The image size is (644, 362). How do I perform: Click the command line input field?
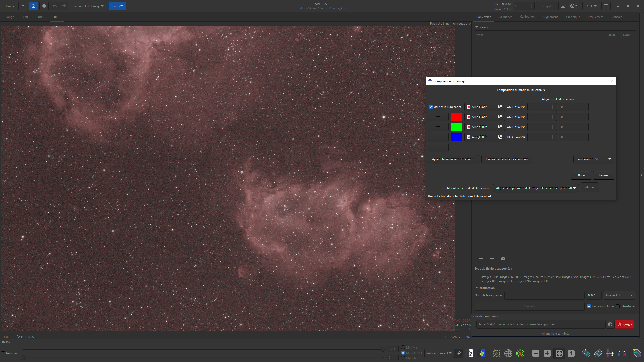(541, 324)
